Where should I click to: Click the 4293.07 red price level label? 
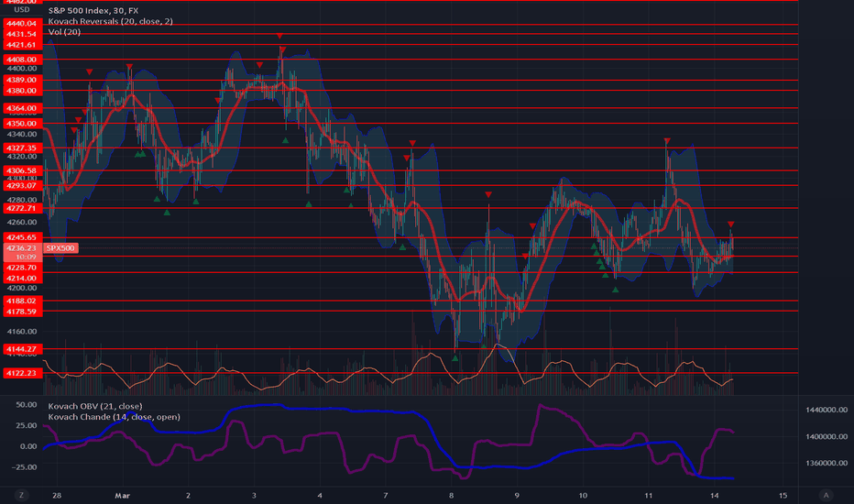22,186
